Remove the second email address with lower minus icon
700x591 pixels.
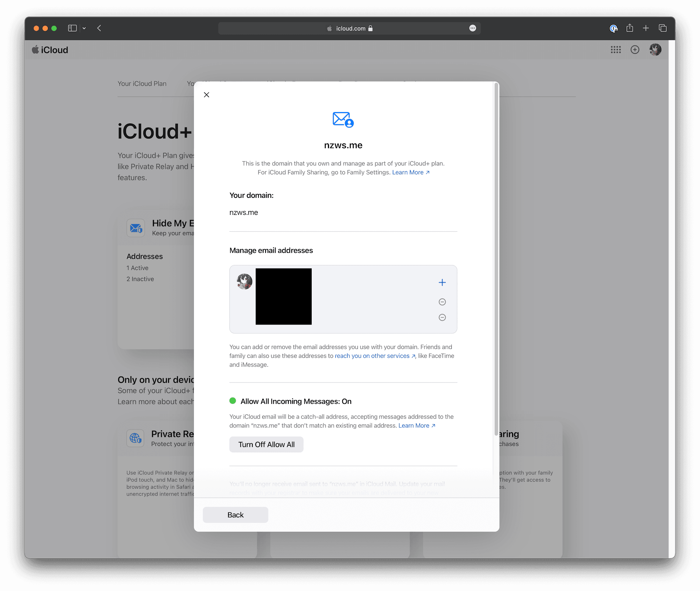[442, 317]
